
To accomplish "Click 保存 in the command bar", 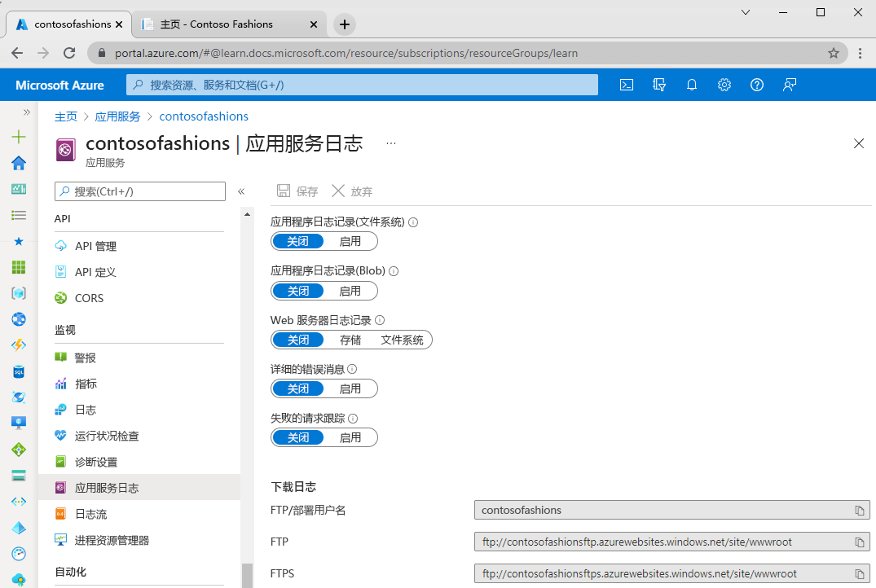I will tap(297, 191).
